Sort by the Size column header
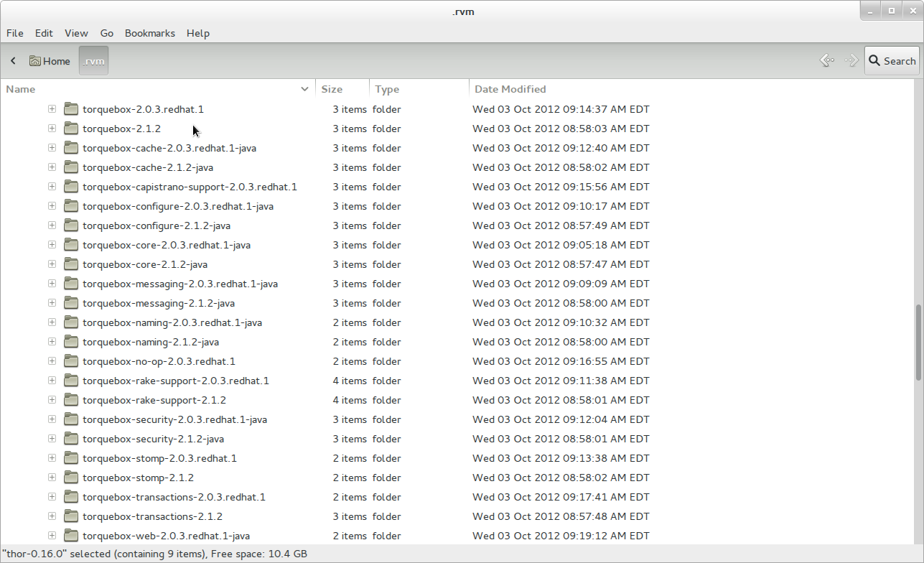924x563 pixels. coord(342,89)
